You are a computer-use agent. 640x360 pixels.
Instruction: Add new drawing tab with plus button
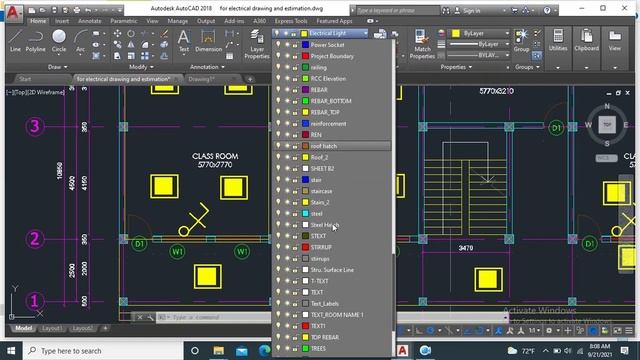point(250,79)
